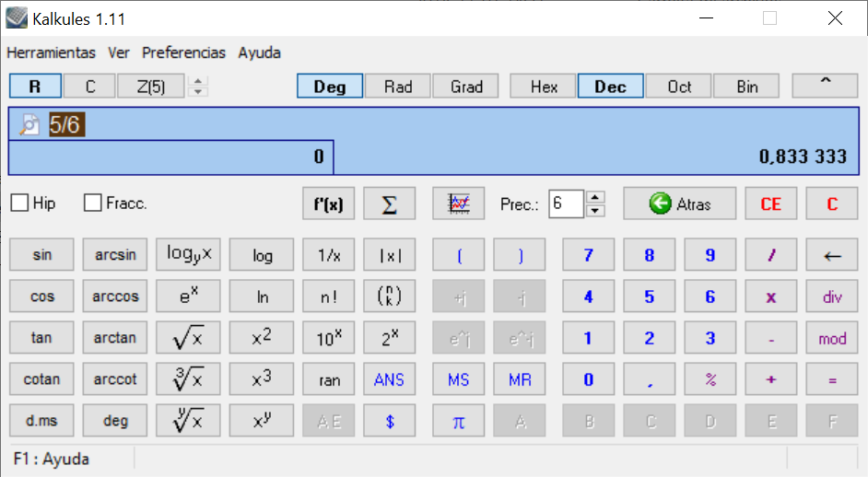
Task: Click the expression input field showing 5/6
Action: (x=442, y=125)
